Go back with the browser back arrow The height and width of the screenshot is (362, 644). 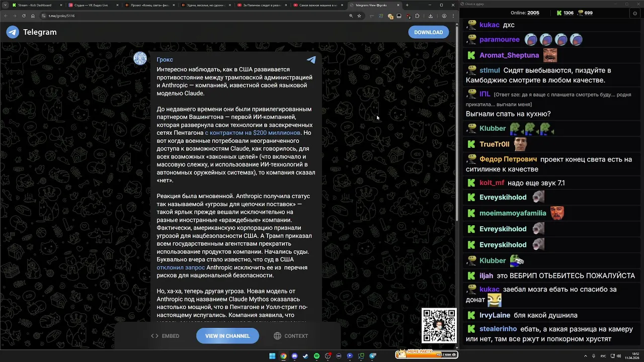pyautogui.click(x=6, y=16)
